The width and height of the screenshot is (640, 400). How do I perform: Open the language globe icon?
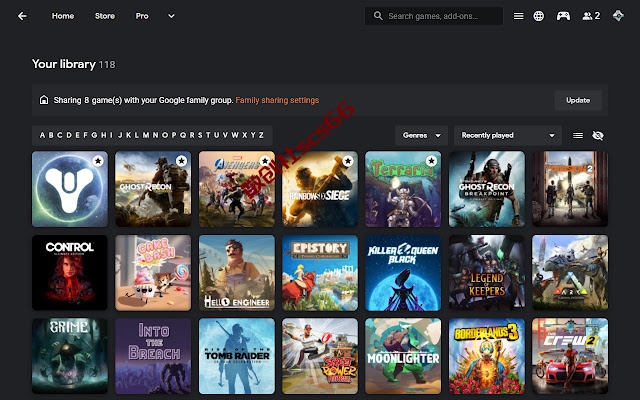[x=539, y=16]
